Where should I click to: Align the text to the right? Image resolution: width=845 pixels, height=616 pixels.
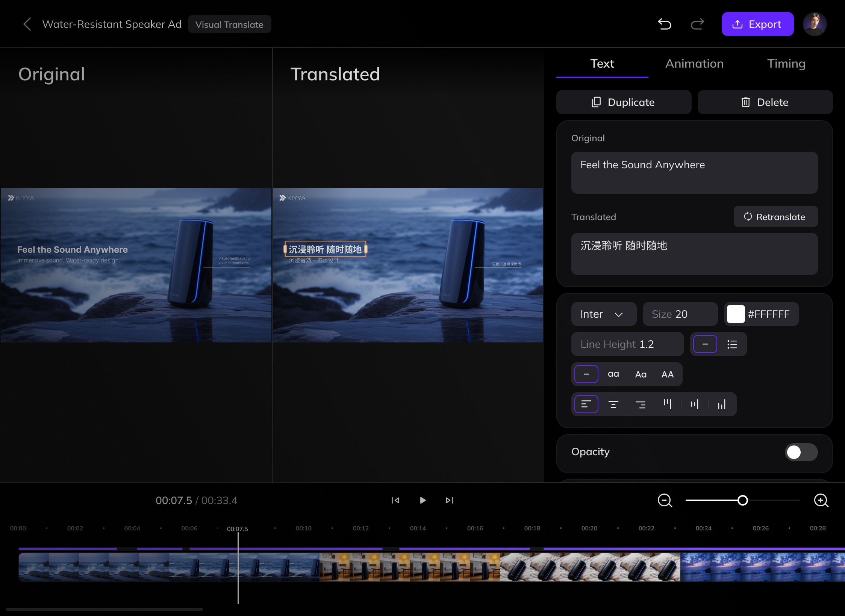[640, 405]
